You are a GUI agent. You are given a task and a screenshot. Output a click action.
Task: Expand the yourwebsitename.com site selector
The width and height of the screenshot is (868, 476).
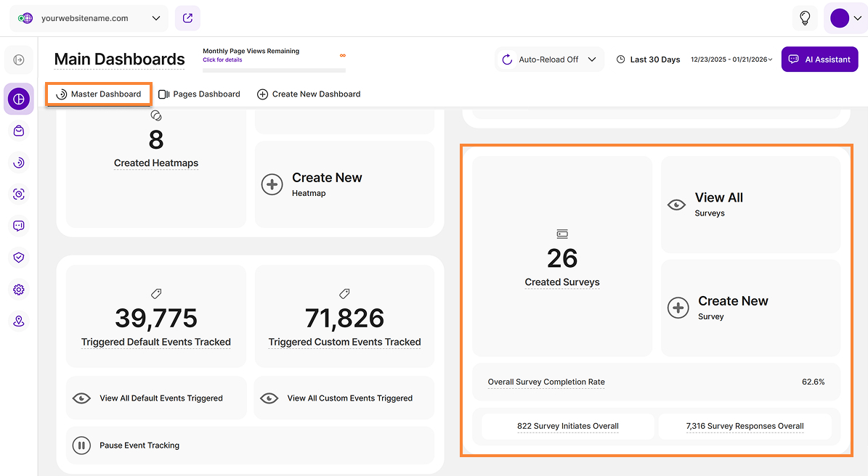89,18
